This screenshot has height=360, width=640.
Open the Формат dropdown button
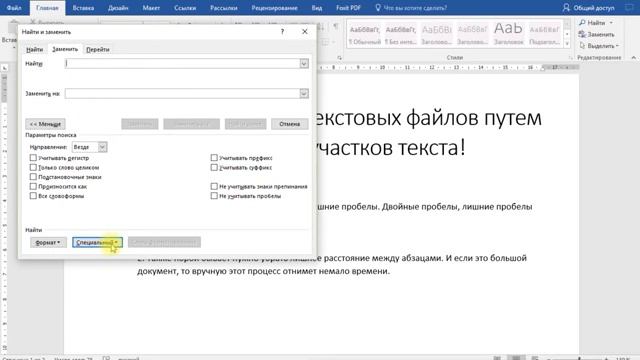tap(48, 242)
